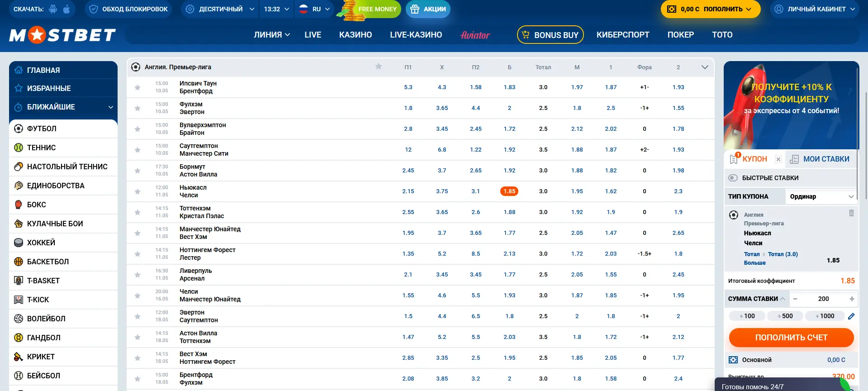Click Обход блокировок button

128,9
